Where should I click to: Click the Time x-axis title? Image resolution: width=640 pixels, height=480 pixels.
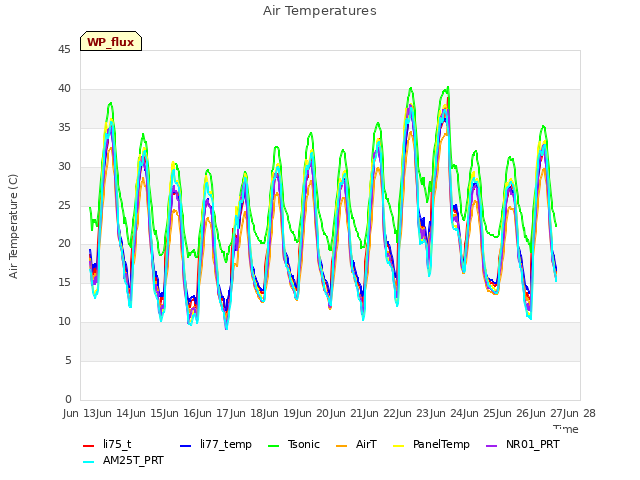tap(566, 429)
